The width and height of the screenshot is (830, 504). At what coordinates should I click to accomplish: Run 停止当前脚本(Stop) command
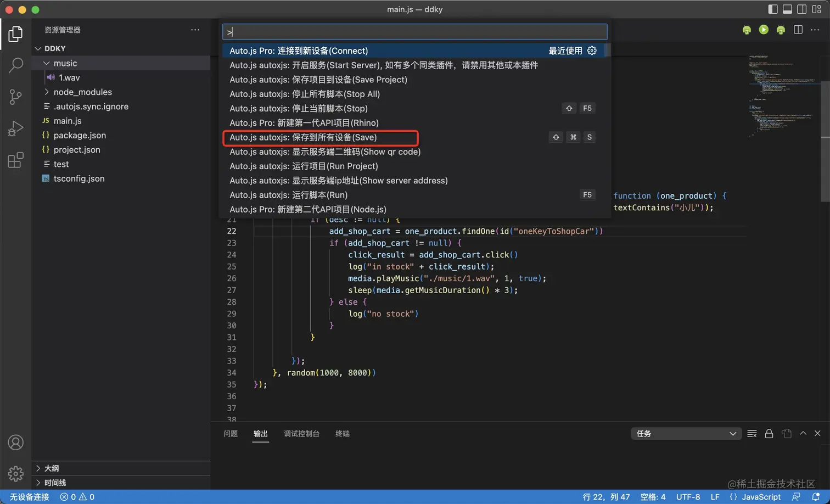pyautogui.click(x=414, y=108)
